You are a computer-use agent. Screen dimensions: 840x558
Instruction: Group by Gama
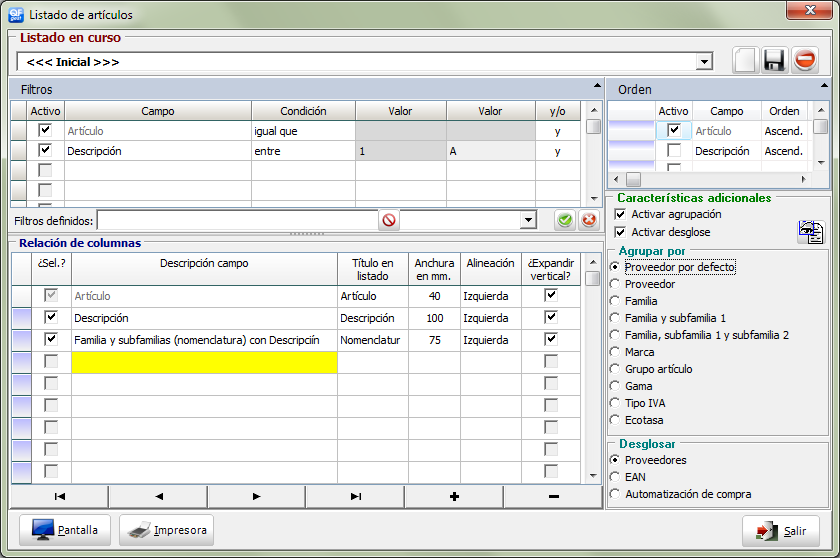click(615, 386)
